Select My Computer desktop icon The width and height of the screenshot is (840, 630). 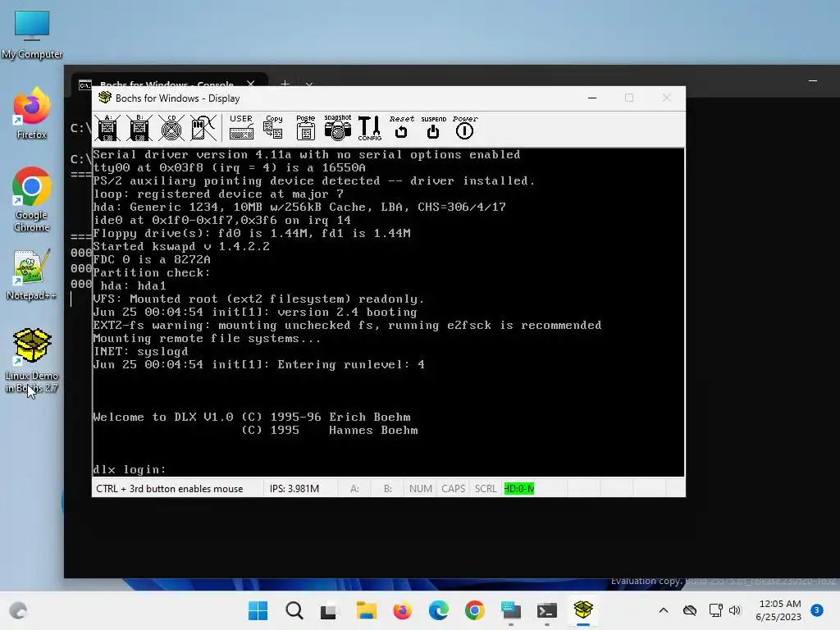click(x=32, y=34)
